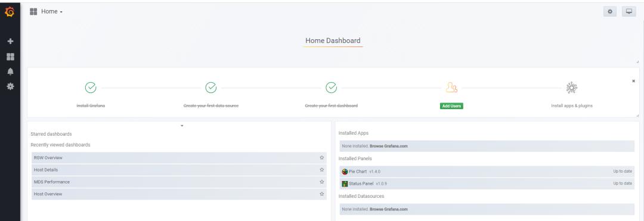Screen dimensions: 644x221
Task: Open the Host Overview dashboard
Action: point(179,194)
